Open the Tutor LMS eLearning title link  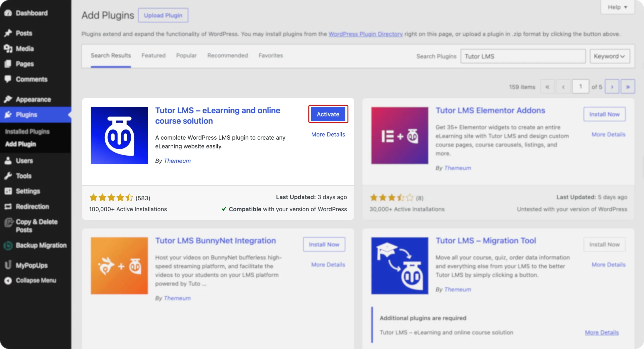(x=218, y=115)
